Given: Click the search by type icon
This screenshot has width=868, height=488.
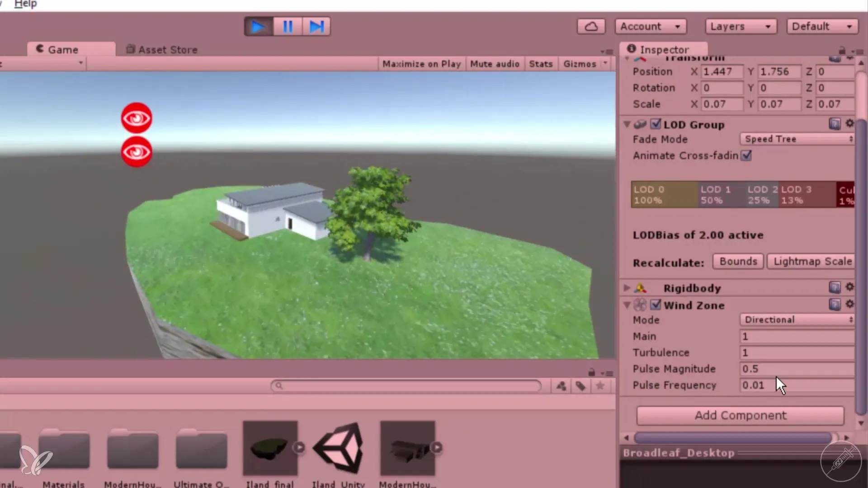Looking at the screenshot, I should pyautogui.click(x=561, y=386).
